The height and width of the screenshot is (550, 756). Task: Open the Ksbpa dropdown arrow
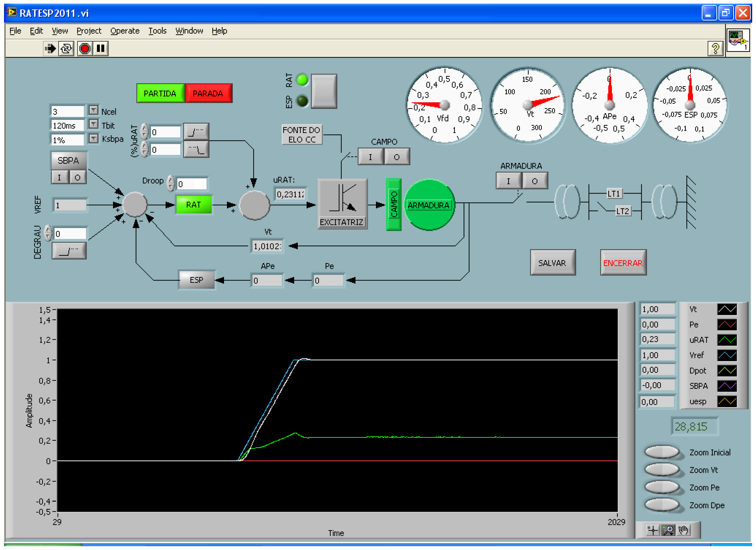tap(94, 138)
